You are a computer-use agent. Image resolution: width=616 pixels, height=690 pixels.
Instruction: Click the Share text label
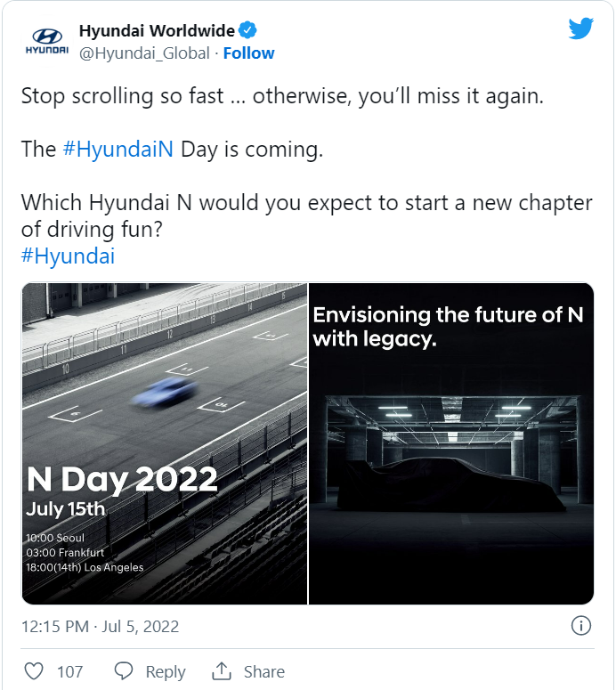263,672
